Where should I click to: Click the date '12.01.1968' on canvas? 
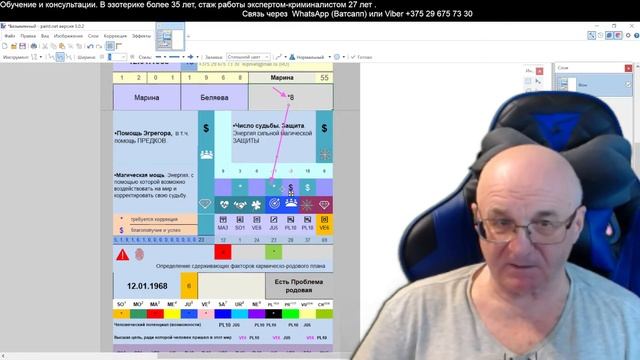coord(147,286)
